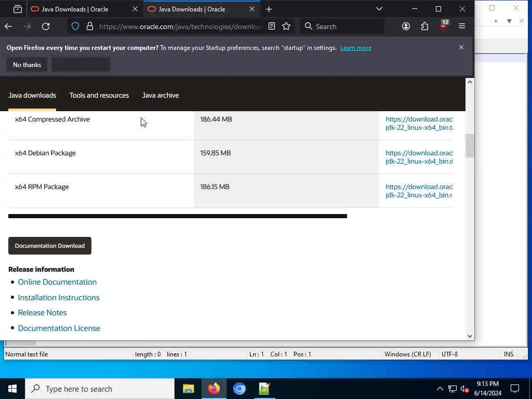Open Tools and resources section
The height and width of the screenshot is (399, 532).
(99, 96)
